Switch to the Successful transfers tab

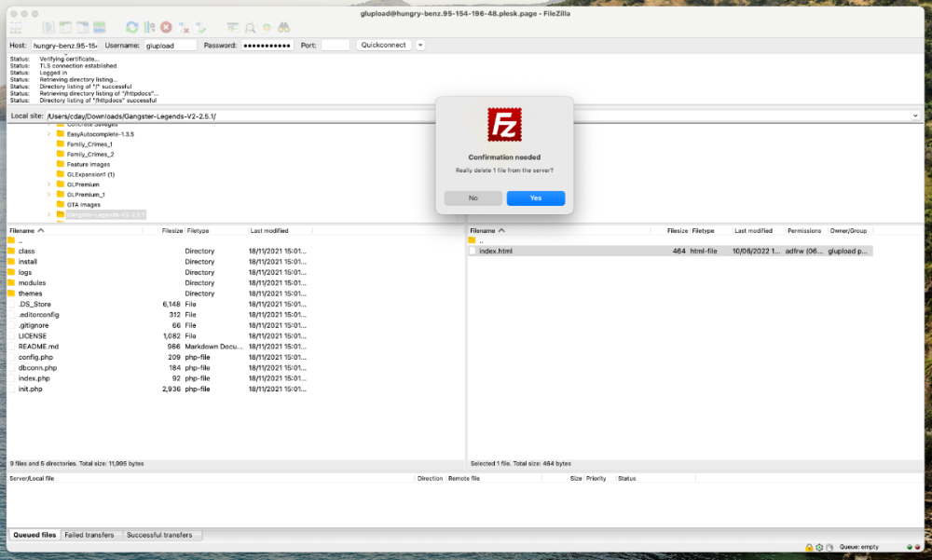159,535
